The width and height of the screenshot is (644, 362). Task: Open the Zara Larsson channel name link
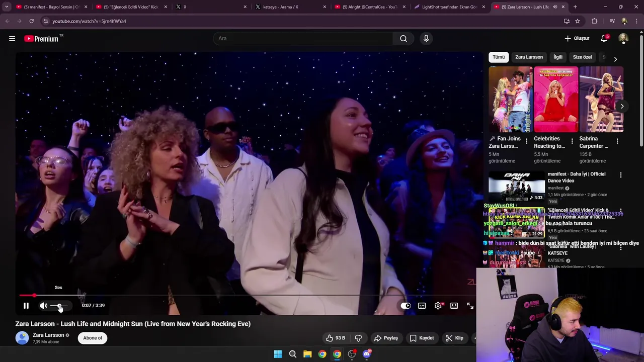click(48, 335)
